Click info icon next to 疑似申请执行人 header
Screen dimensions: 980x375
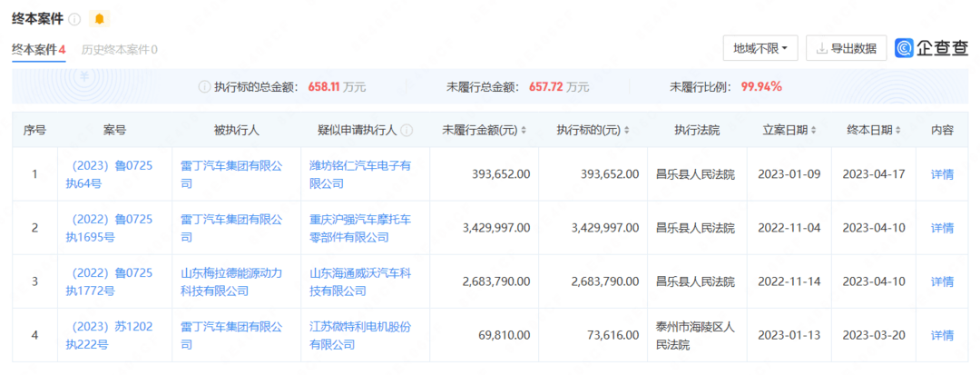pyautogui.click(x=407, y=130)
